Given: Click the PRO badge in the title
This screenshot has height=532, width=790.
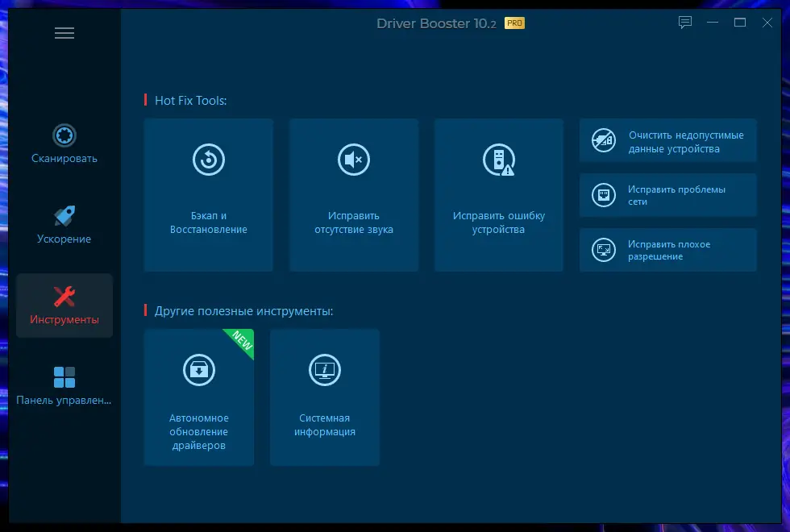Looking at the screenshot, I should click(514, 23).
